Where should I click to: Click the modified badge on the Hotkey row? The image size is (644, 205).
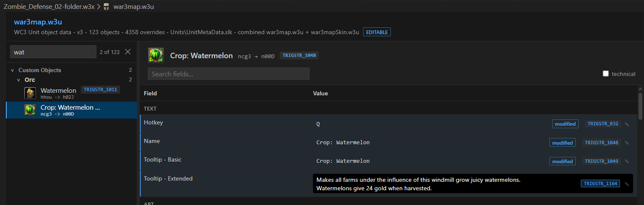pyautogui.click(x=565, y=124)
